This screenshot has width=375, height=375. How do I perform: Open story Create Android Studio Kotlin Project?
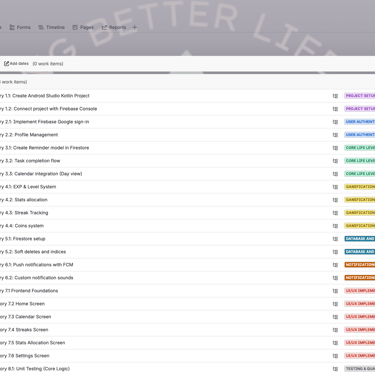pyautogui.click(x=45, y=96)
